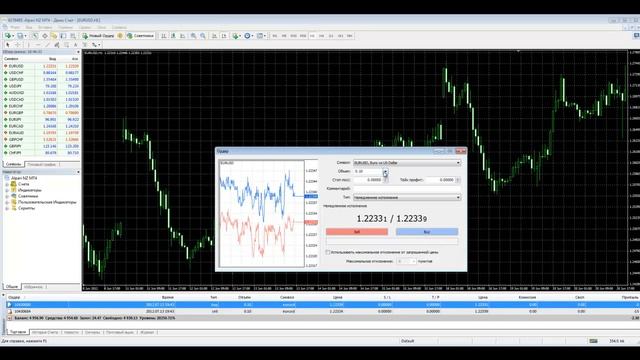The image size is (640, 360).
Task: Select the cursor arrow tool
Action: point(8,44)
